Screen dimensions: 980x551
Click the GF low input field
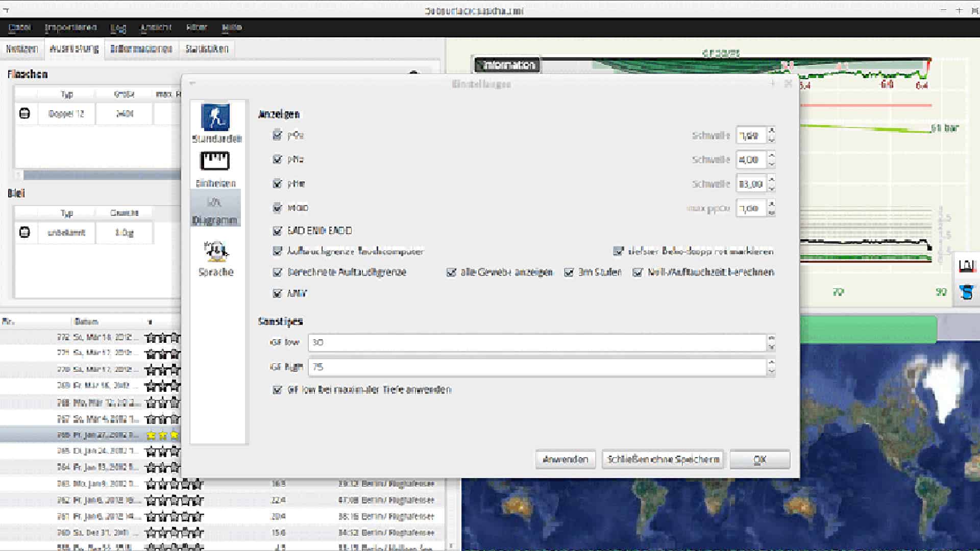pos(536,342)
